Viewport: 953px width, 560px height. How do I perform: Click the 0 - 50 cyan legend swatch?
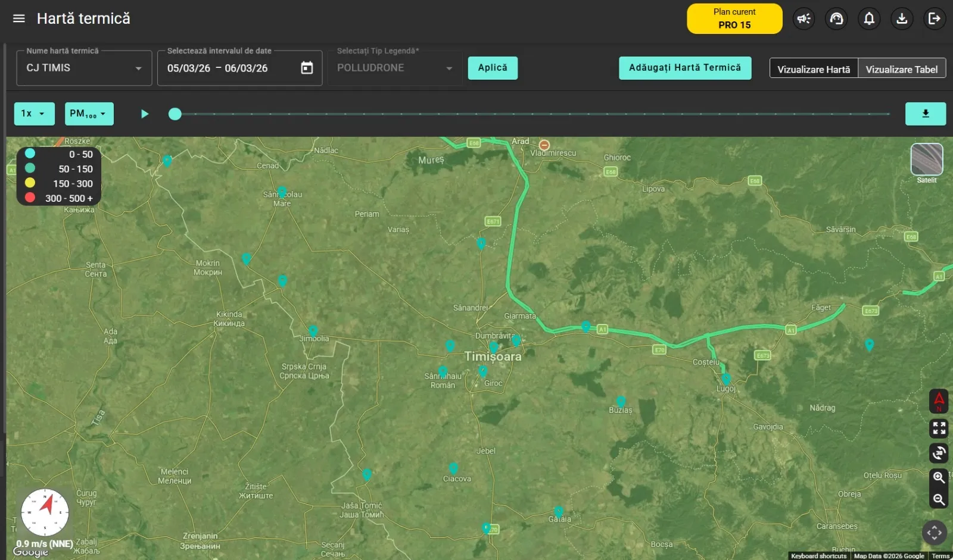(x=30, y=154)
